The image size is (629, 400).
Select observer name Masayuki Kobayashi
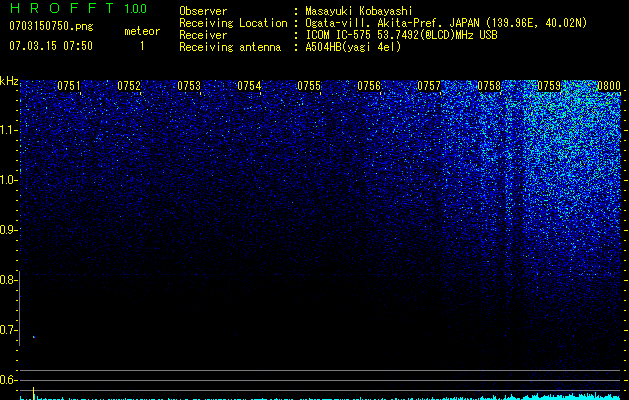(x=359, y=11)
